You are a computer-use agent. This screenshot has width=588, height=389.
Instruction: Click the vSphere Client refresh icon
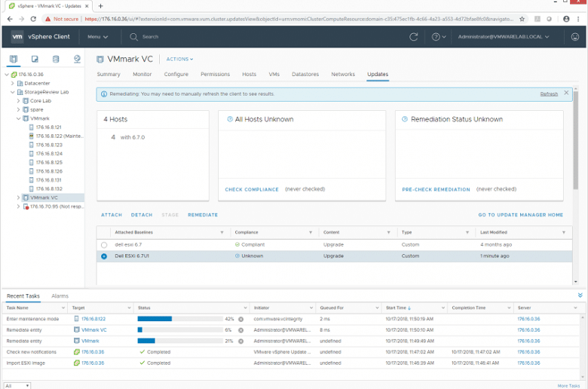click(414, 37)
